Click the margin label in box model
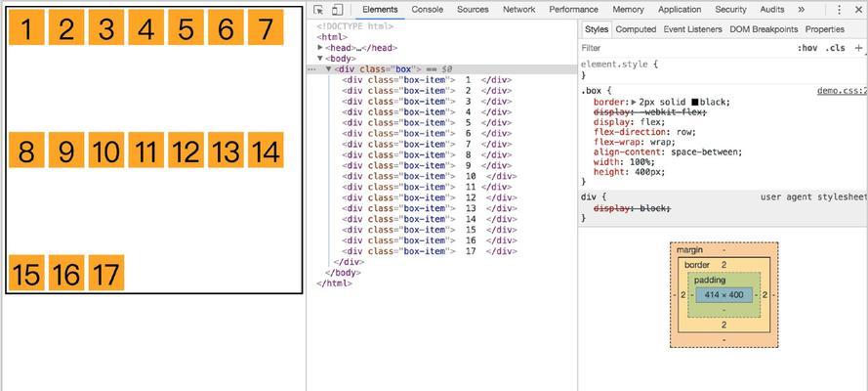 click(x=689, y=250)
